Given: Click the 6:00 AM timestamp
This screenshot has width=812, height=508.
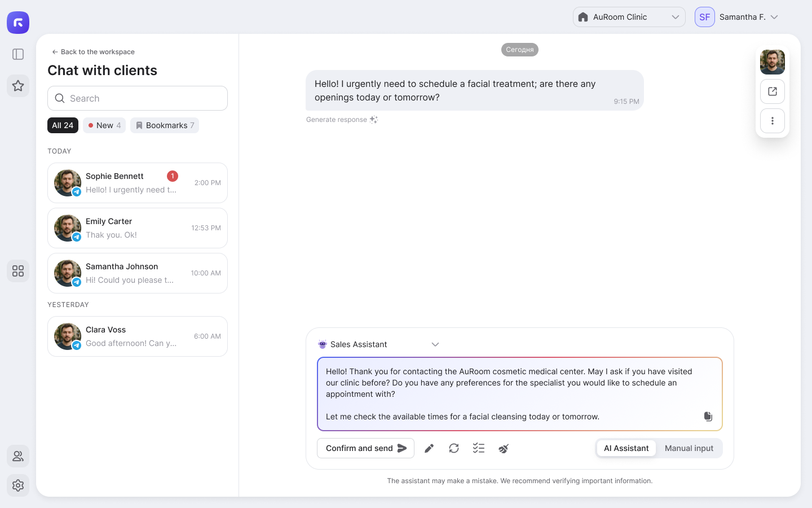Looking at the screenshot, I should point(208,336).
